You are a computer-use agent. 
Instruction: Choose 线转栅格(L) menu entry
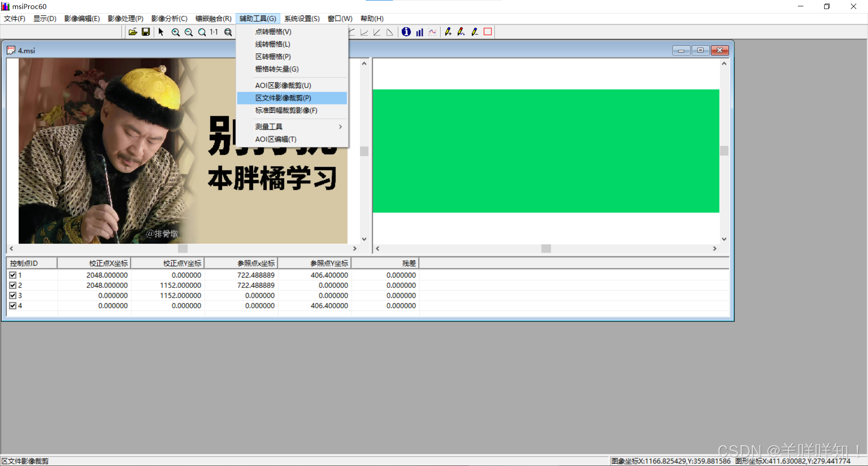(292, 44)
